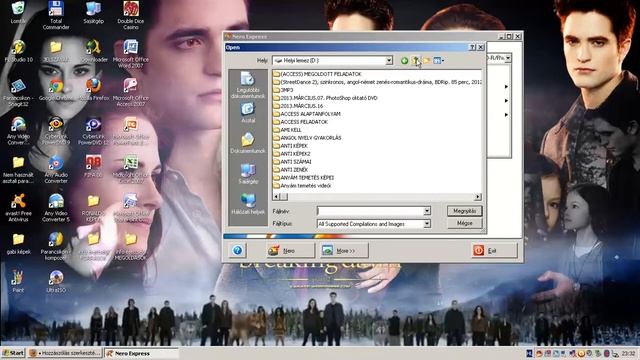Open the Lomtár recycle bin desktop icon
Viewport: 640px width, 360px height.
coord(18,12)
